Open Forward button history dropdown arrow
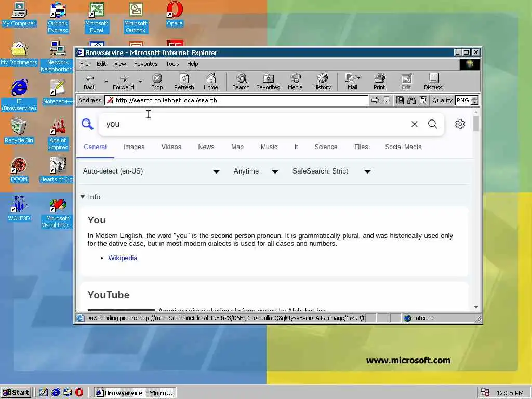This screenshot has height=399, width=532. point(140,82)
